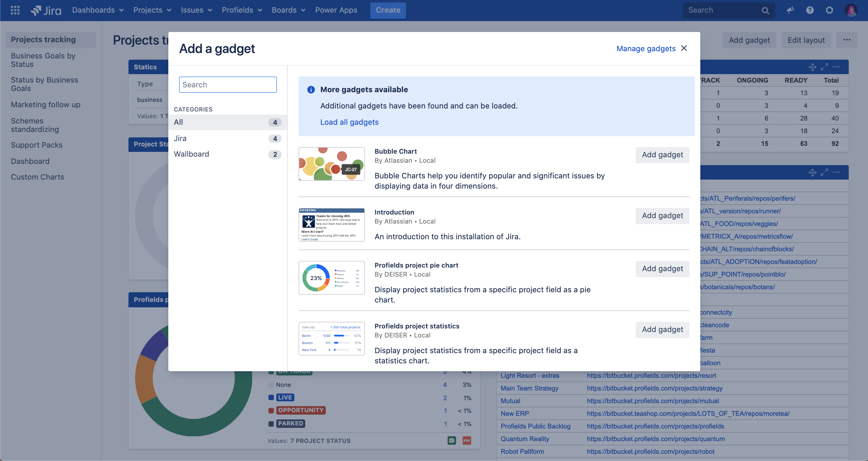Click the Load all gadgets link

coord(350,122)
